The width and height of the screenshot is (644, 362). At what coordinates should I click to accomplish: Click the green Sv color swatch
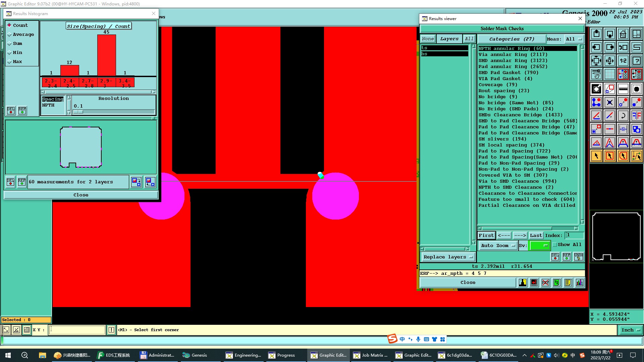[539, 246]
